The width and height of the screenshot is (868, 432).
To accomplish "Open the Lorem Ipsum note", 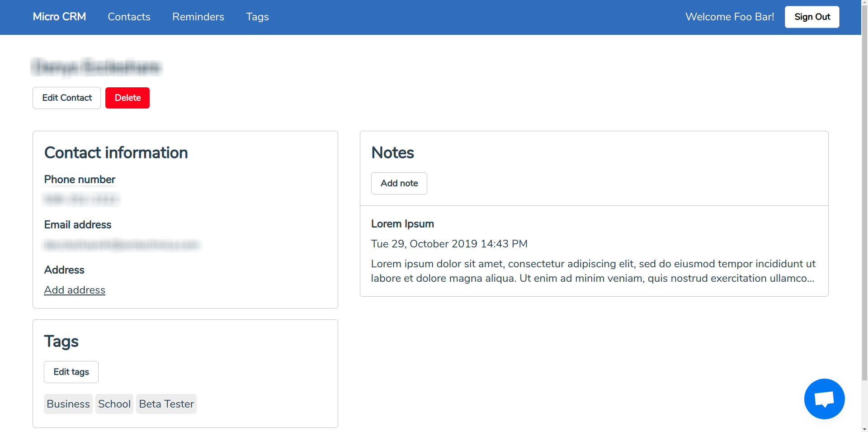I will [x=402, y=224].
